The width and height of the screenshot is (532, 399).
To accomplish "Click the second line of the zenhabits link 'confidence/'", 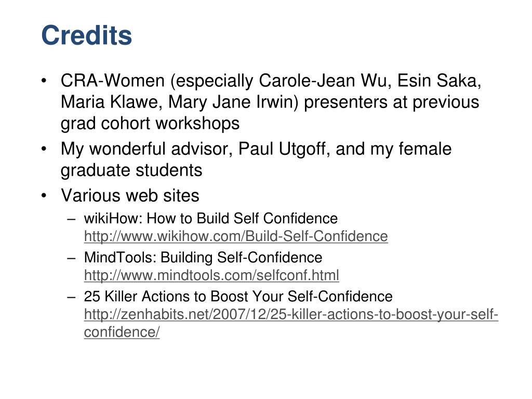I will (x=122, y=332).
